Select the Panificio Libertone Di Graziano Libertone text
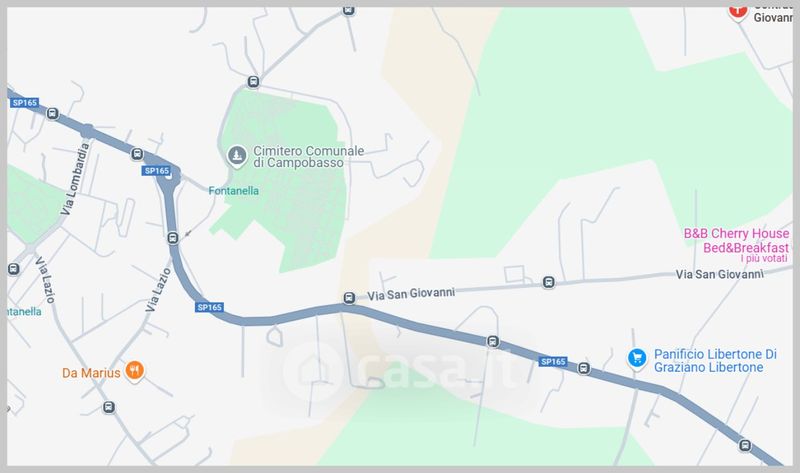This screenshot has width=800, height=473. [x=715, y=361]
